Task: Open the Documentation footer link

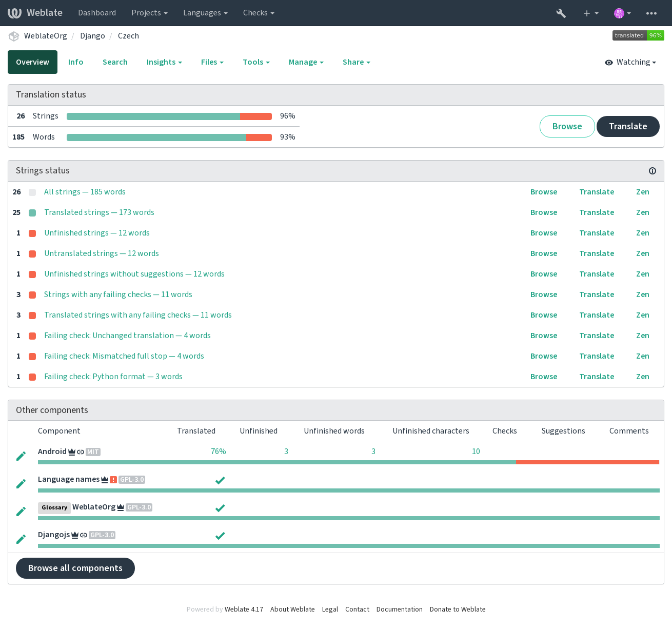Action: (x=400, y=610)
